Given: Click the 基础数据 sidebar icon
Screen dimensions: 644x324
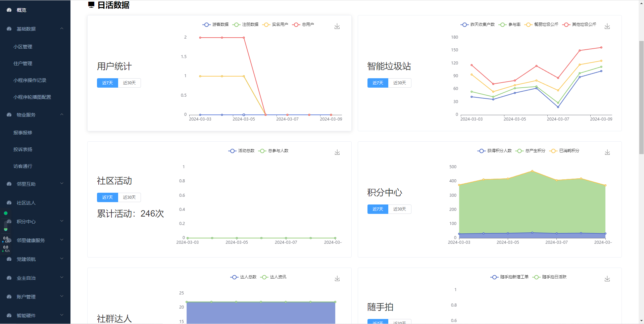Looking at the screenshot, I should (9, 29).
